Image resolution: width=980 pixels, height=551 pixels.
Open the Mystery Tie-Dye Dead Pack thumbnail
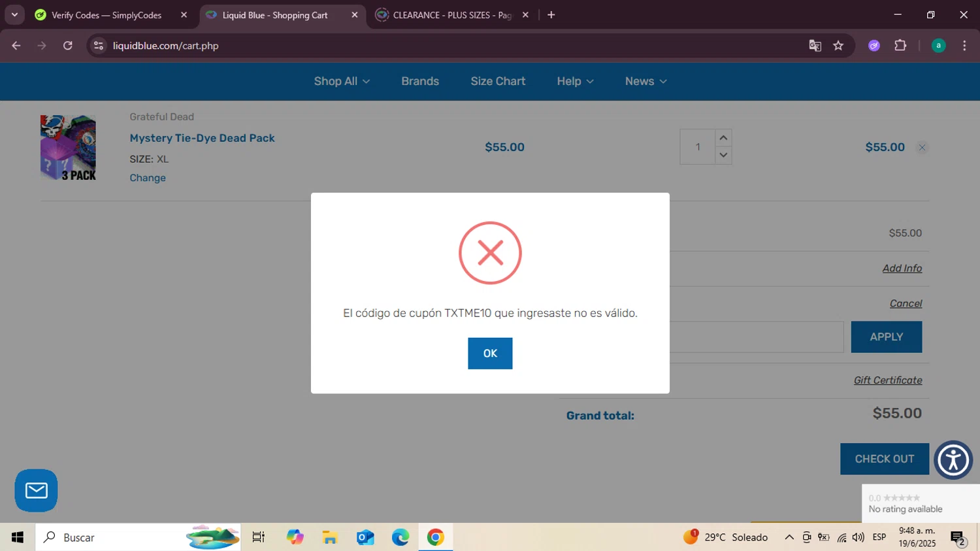(68, 148)
